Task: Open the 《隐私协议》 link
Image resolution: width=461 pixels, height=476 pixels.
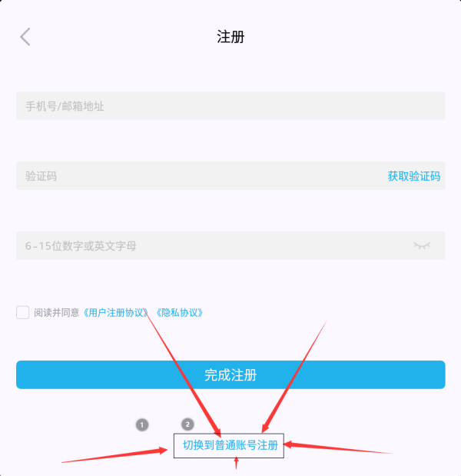Action: (179, 313)
